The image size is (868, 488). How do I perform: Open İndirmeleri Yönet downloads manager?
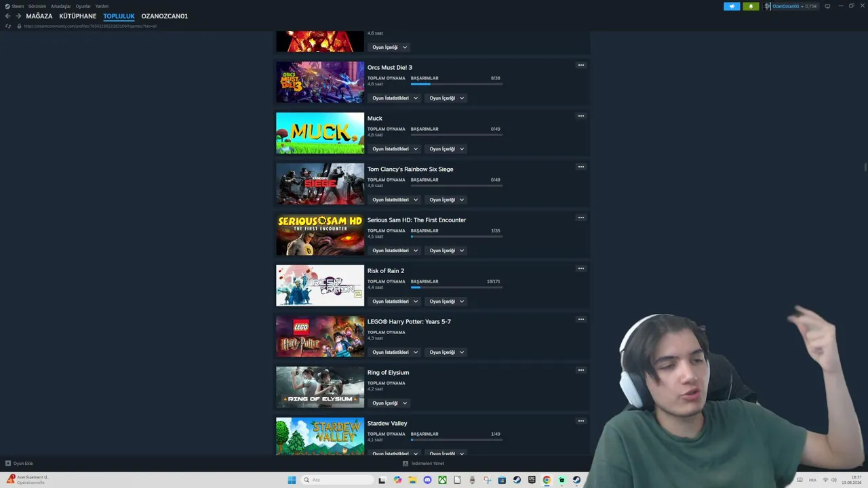click(424, 464)
